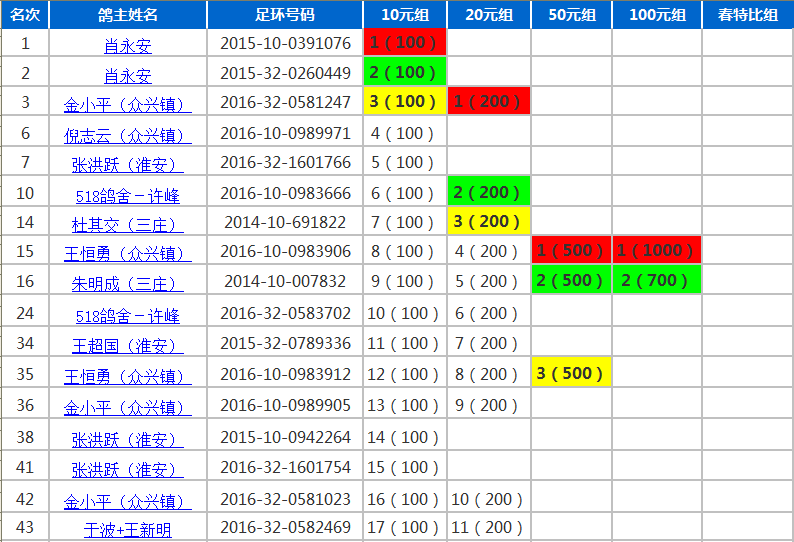Click the 杜其交（三庄）name link
Screen dimensions: 794x542
(x=127, y=223)
